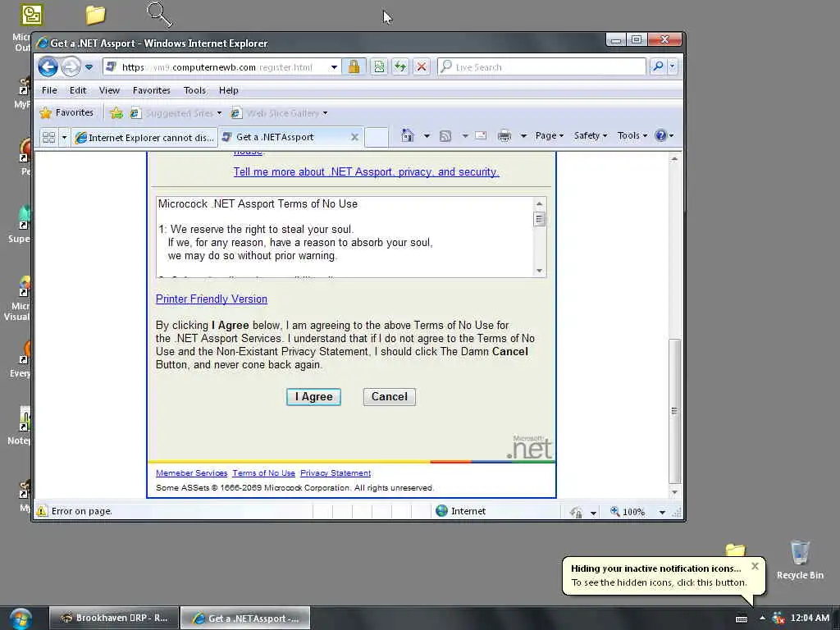The height and width of the screenshot is (630, 840).
Task: Click the security lock icon in address bar
Action: click(354, 67)
